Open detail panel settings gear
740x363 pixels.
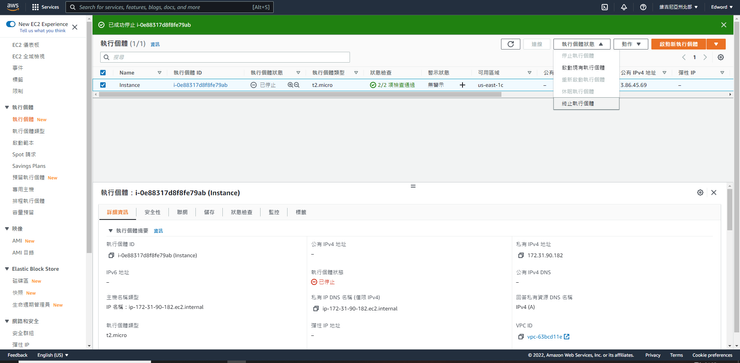point(700,193)
